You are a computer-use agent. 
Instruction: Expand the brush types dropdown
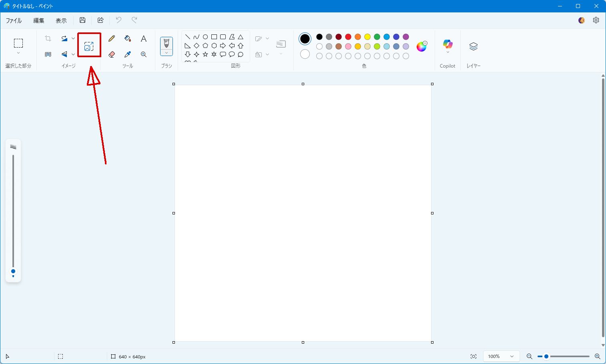(x=167, y=53)
